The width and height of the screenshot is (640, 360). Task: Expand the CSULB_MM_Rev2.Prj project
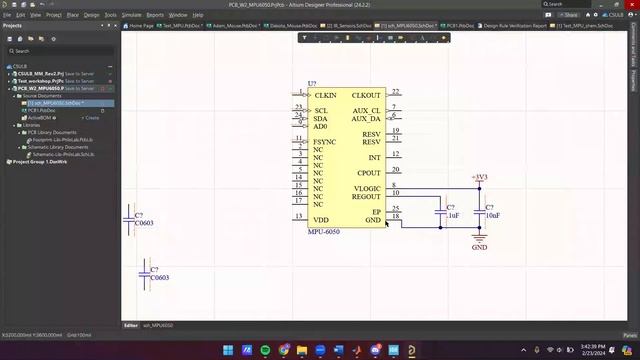(x=9, y=74)
